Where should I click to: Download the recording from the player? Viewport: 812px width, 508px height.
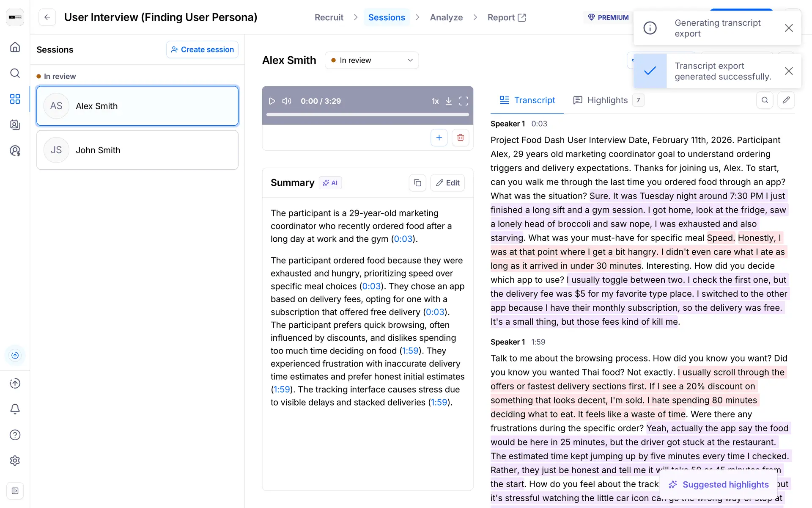coord(449,101)
